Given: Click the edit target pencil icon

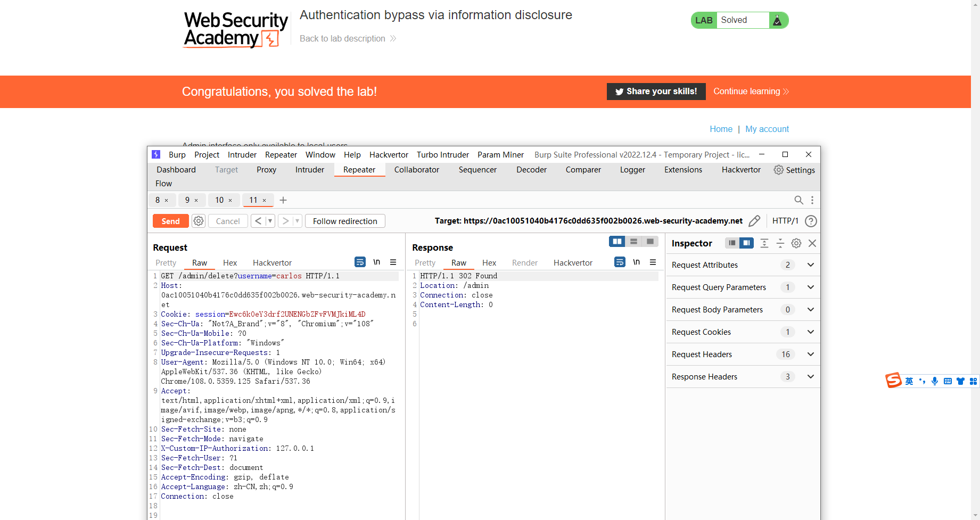Looking at the screenshot, I should (754, 221).
